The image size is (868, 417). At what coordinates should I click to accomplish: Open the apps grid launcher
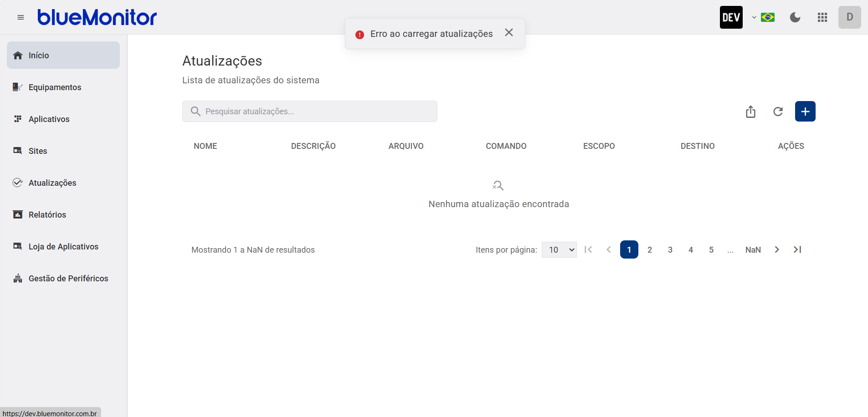pyautogui.click(x=822, y=17)
